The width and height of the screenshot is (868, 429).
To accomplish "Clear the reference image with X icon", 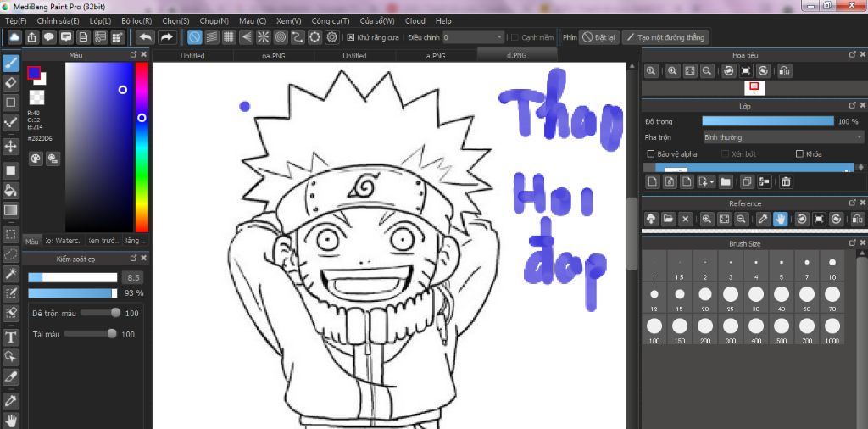I will (685, 219).
